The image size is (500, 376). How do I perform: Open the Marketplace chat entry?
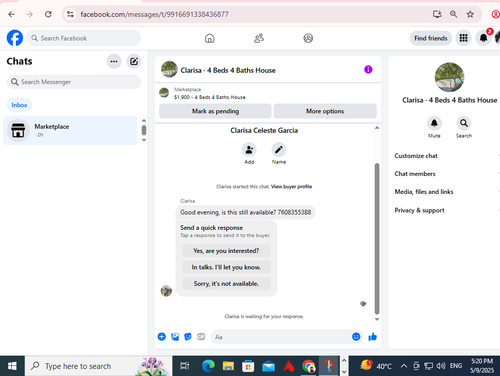70,130
